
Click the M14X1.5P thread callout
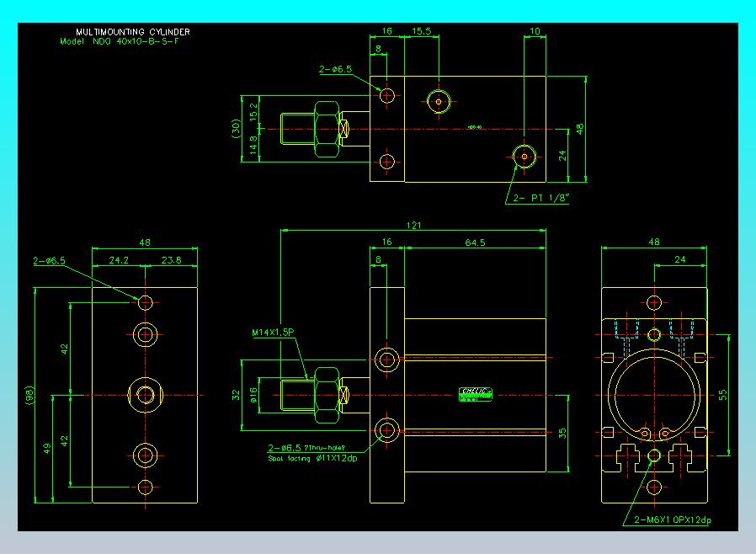[x=273, y=333]
